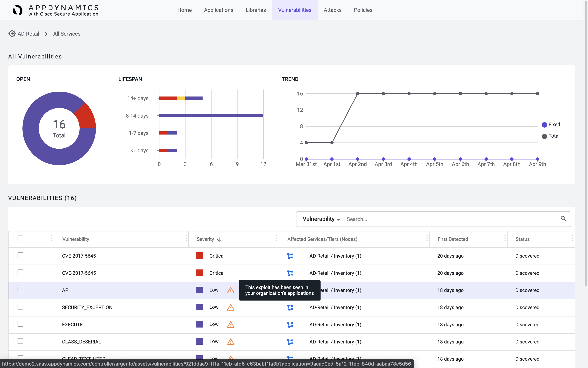Click the tier icon in SECURITY_EXCEPTION row

click(x=290, y=308)
